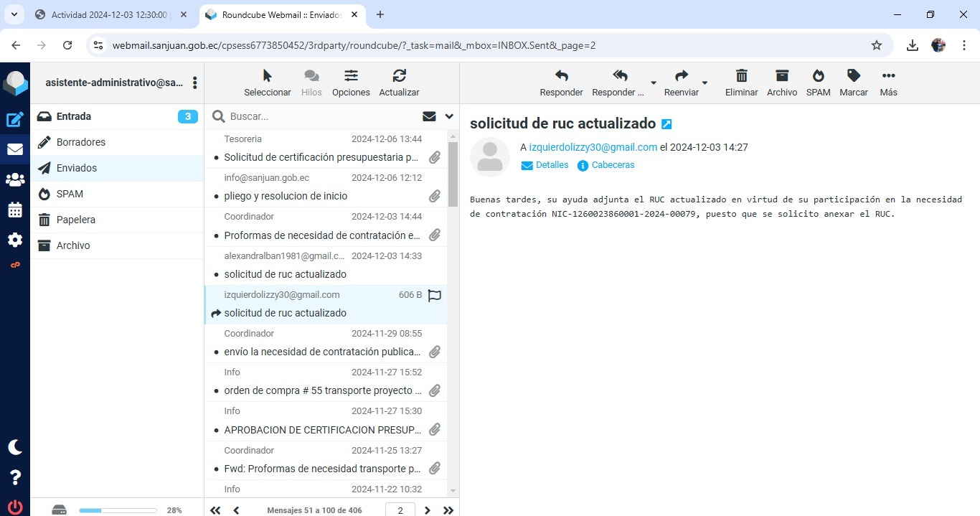Toggle flag on selected izquierdolizzy30 message

pyautogui.click(x=434, y=296)
